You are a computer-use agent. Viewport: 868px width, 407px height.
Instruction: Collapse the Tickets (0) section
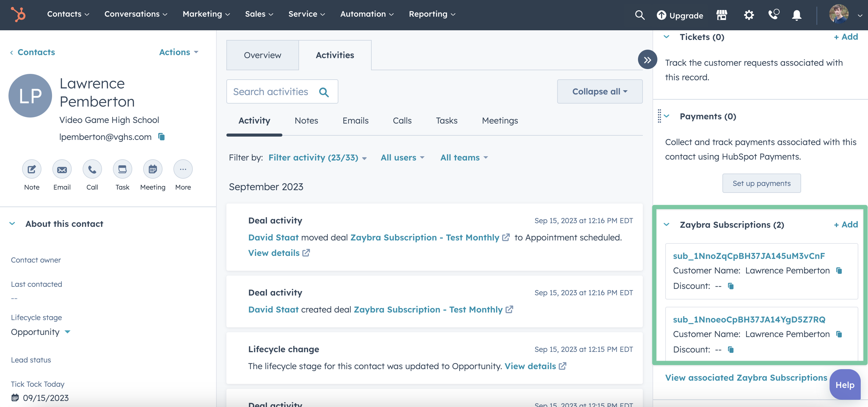(x=666, y=37)
